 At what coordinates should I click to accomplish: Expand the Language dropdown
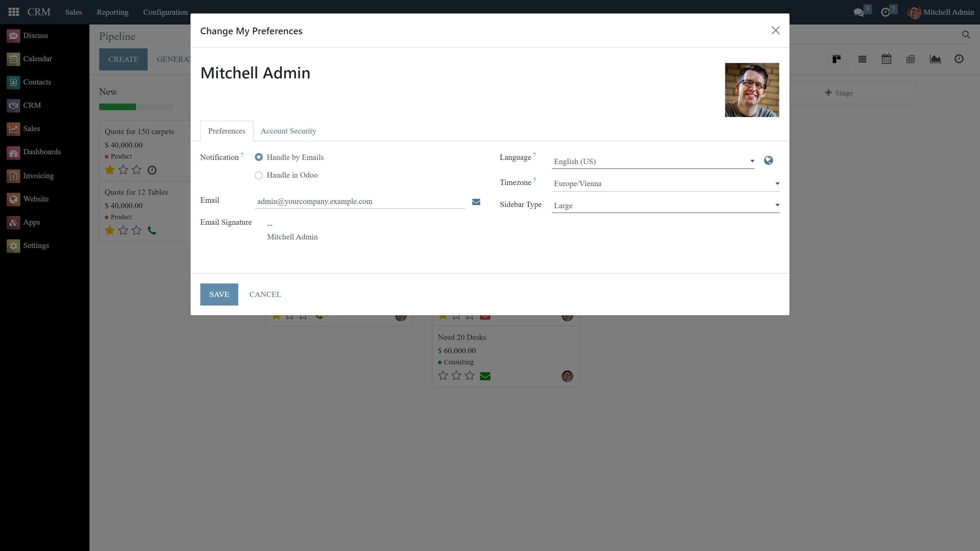coord(652,162)
